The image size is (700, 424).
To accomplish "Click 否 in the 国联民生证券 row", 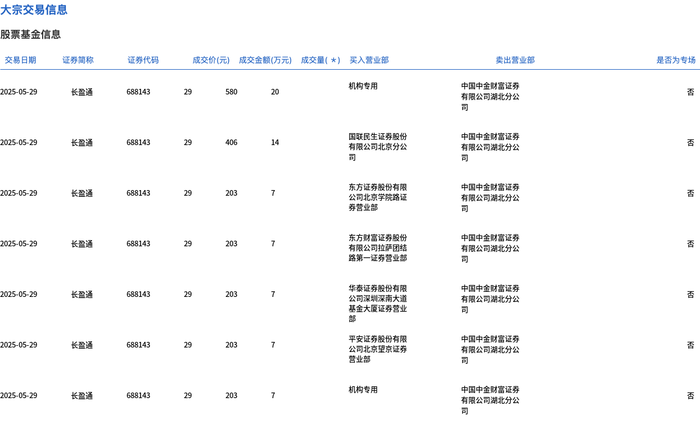I will tap(691, 142).
